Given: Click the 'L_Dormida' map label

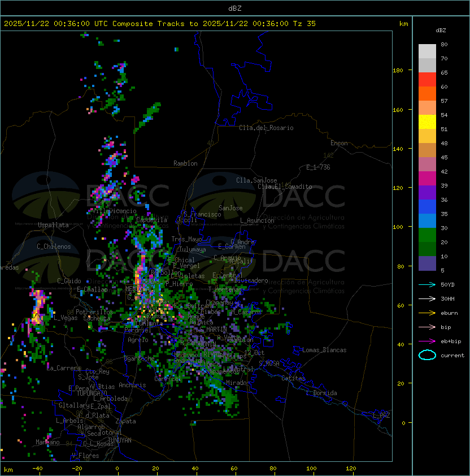Looking at the screenshot, I should point(321,393).
